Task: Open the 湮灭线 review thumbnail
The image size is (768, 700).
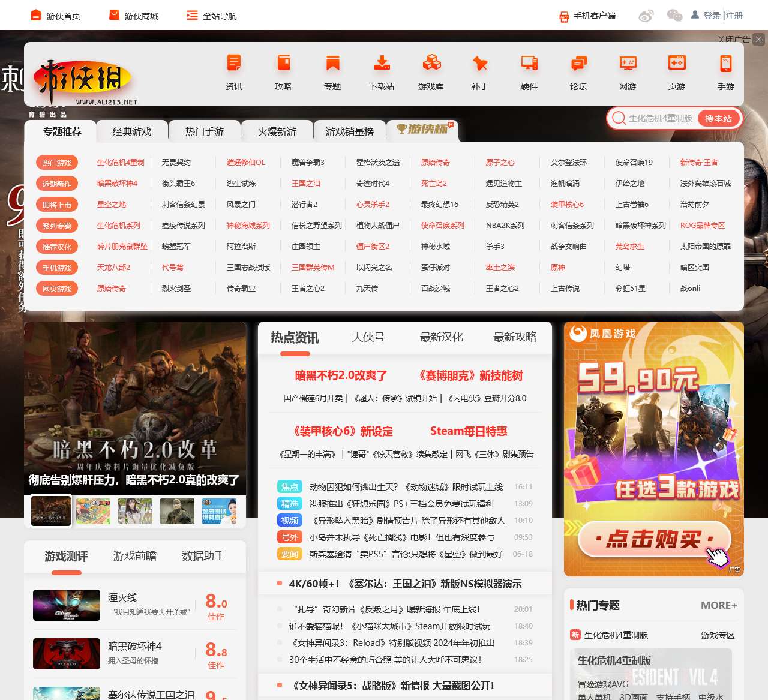Action: (x=67, y=605)
